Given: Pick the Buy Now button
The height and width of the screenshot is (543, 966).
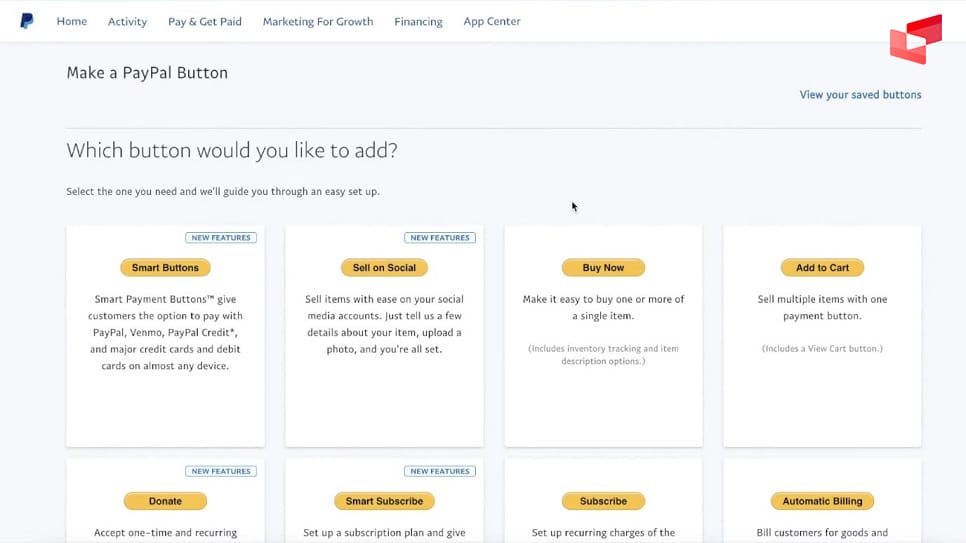Looking at the screenshot, I should [603, 268].
